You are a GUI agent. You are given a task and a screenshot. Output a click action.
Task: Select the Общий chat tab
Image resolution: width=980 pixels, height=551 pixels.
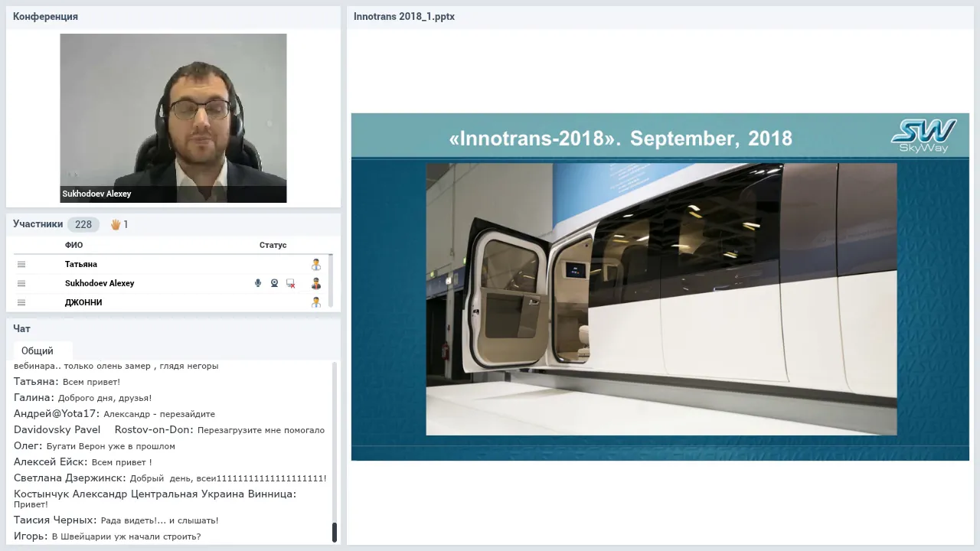tap(38, 350)
